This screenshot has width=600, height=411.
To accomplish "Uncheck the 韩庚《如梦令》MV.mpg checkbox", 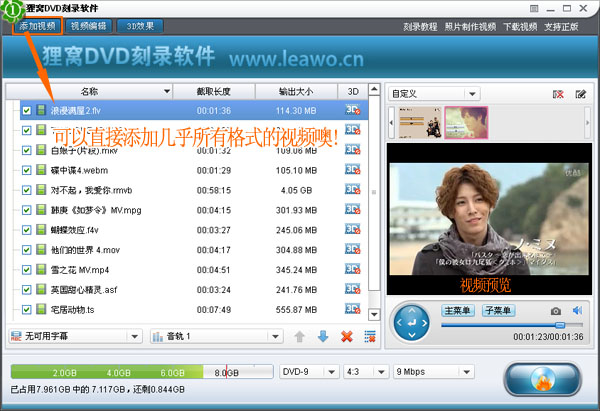I will [26, 210].
